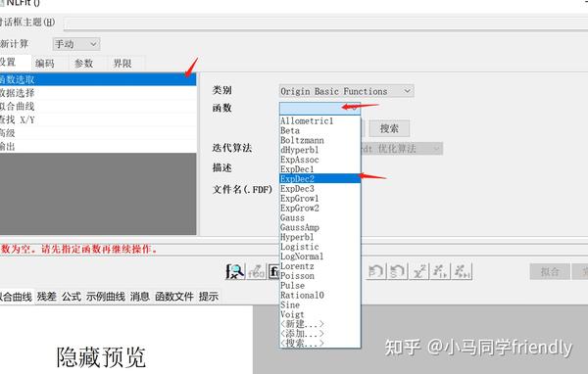Choose Logistic from the function list
Viewport: 588px width, 374px height.
click(x=319, y=247)
